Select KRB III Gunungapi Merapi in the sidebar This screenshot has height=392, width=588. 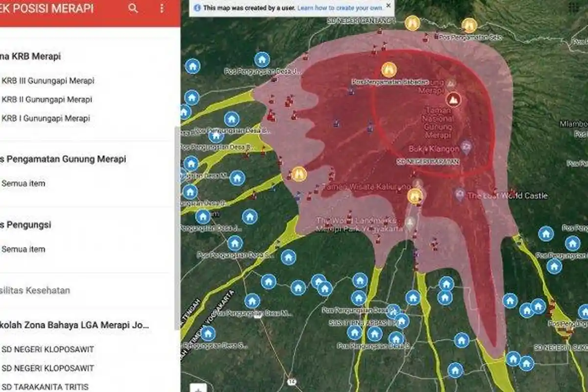coord(48,81)
